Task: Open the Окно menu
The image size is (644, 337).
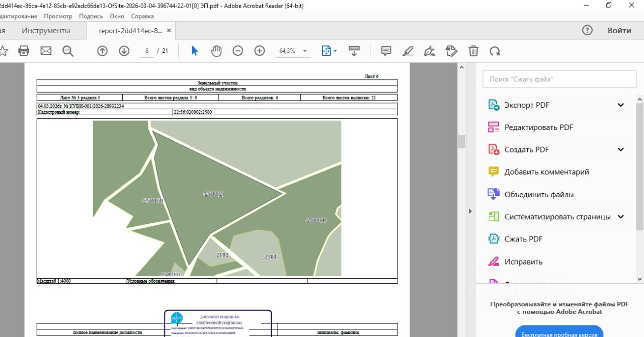Action: 117,16
